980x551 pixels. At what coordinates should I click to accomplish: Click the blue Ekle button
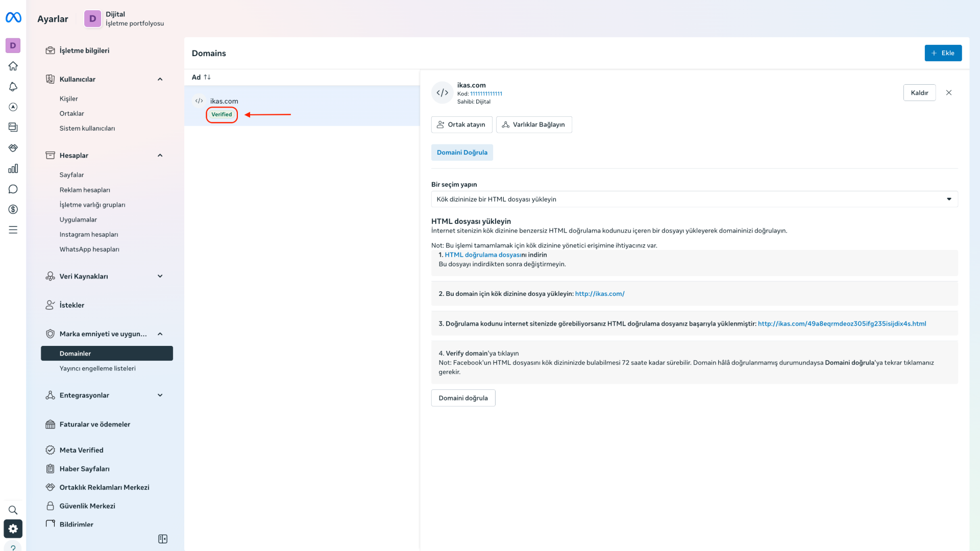point(943,53)
